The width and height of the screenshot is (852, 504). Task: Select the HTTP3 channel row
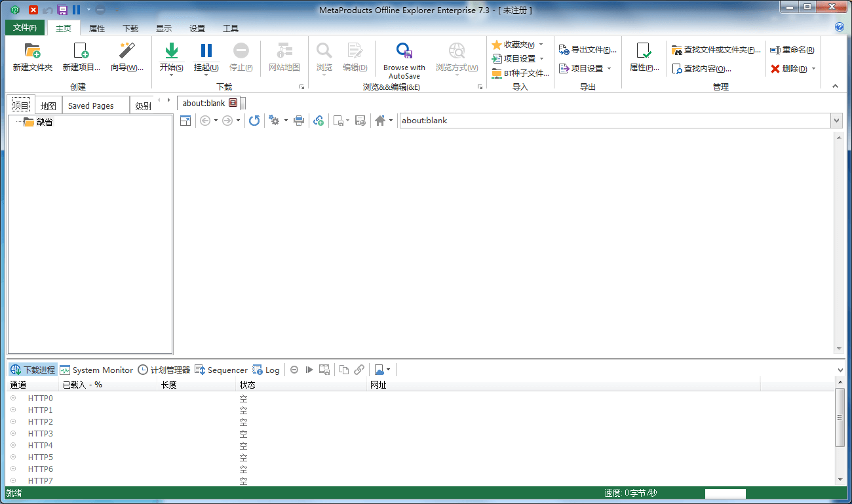pos(421,433)
